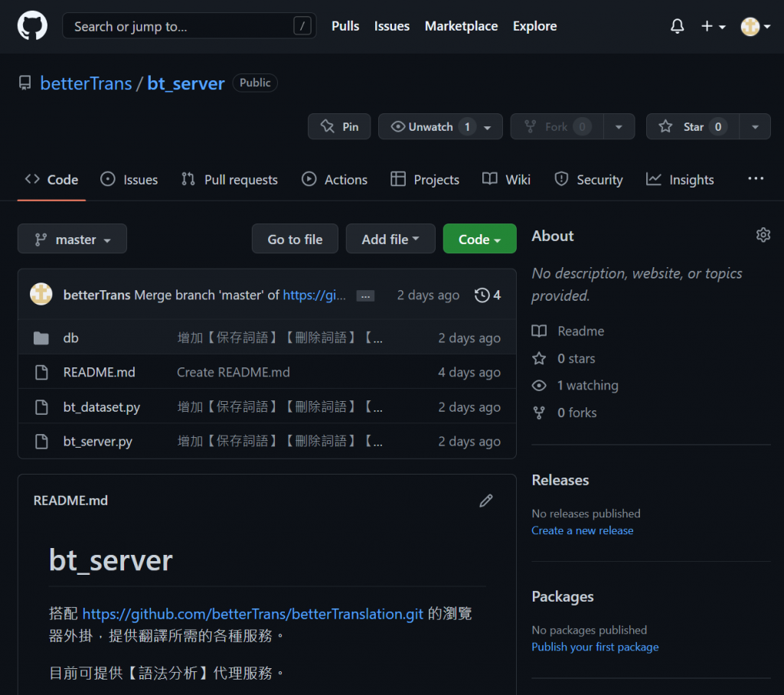Expand the Fork options dropdown arrow
784x695 pixels.
619,127
